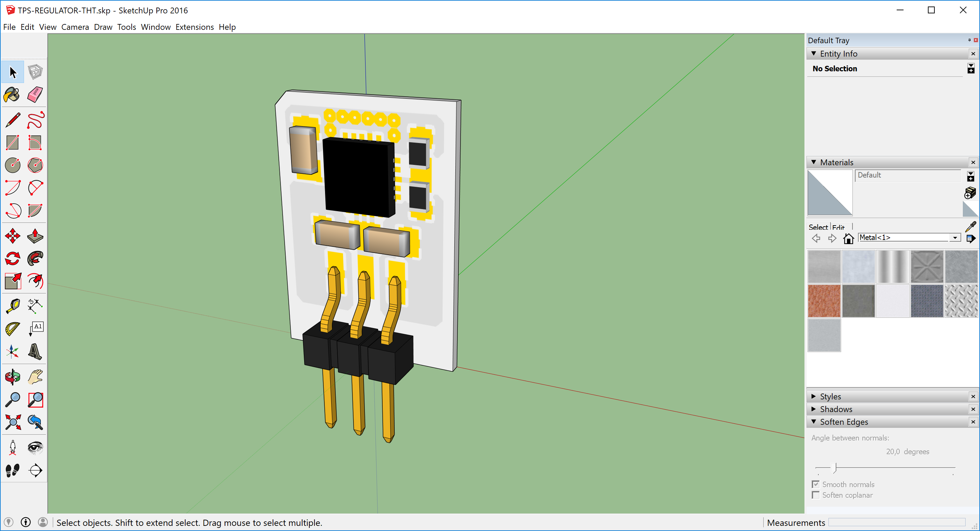Select the Arc tool
Image resolution: width=980 pixels, height=531 pixels.
pos(13,188)
